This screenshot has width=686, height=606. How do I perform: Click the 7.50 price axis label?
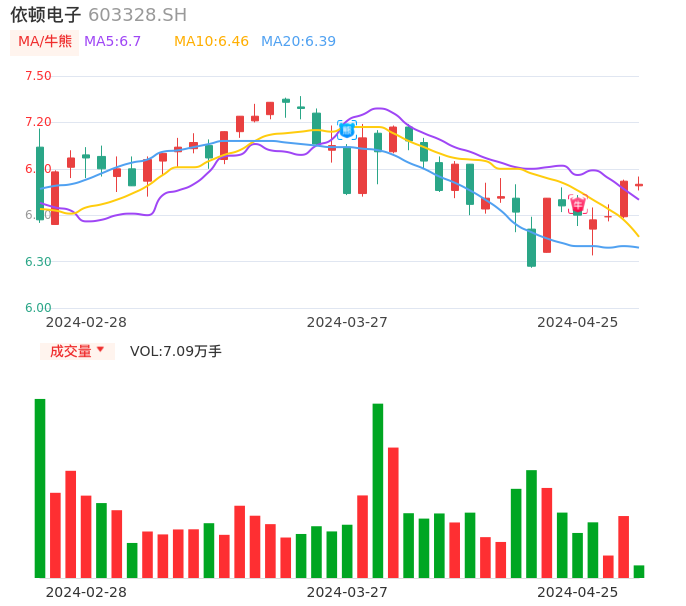tap(38, 76)
